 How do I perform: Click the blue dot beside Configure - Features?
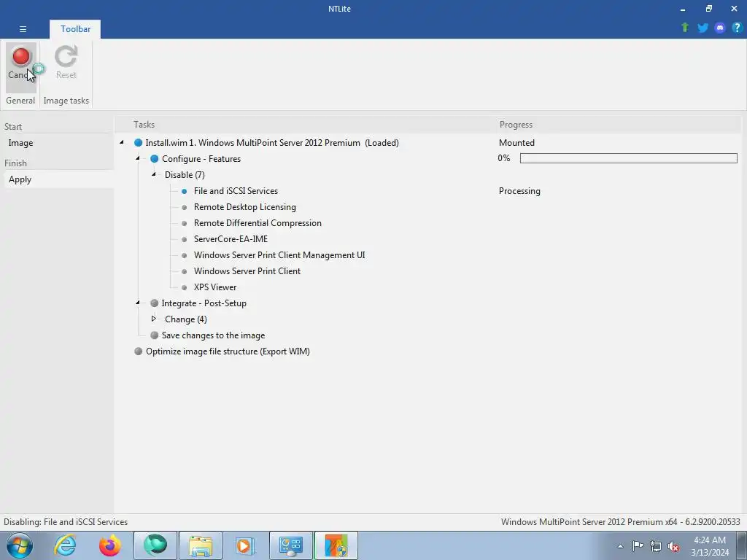[155, 158]
